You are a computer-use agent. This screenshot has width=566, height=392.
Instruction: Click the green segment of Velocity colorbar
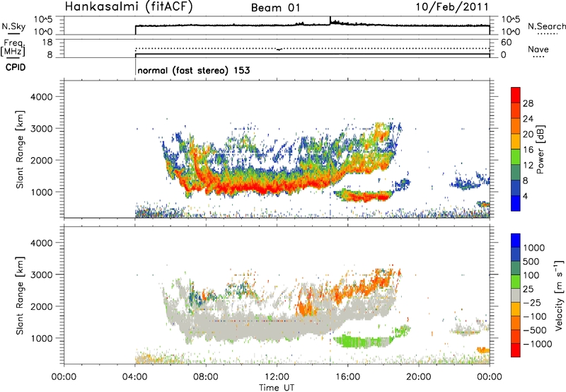click(x=516, y=282)
